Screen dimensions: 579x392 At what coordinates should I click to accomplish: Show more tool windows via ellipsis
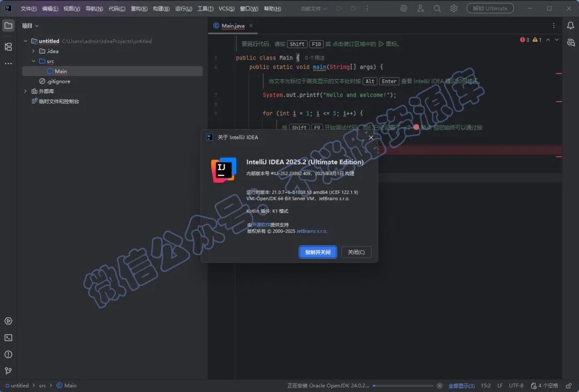tap(8, 63)
